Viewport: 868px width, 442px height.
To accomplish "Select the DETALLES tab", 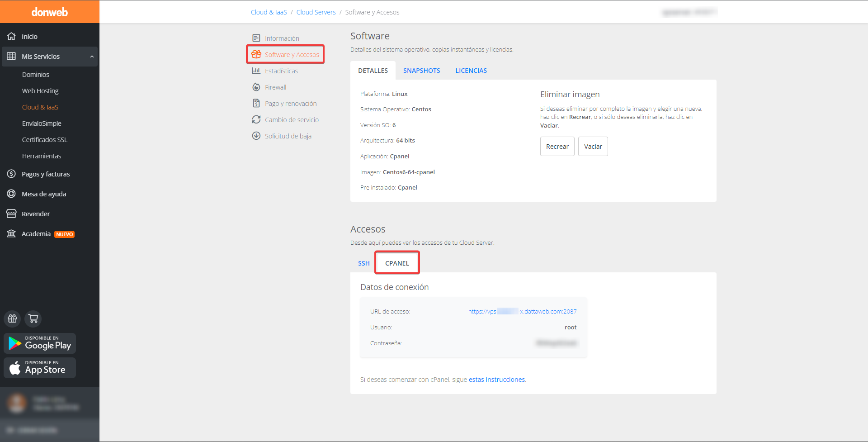I will 373,71.
